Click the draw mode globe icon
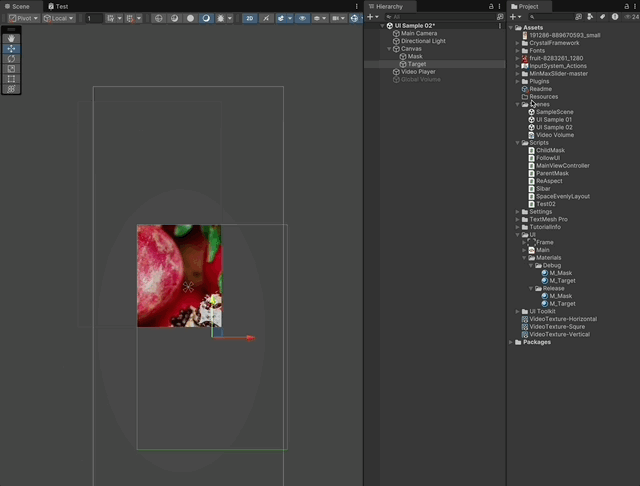The width and height of the screenshot is (640, 486). [x=159, y=18]
